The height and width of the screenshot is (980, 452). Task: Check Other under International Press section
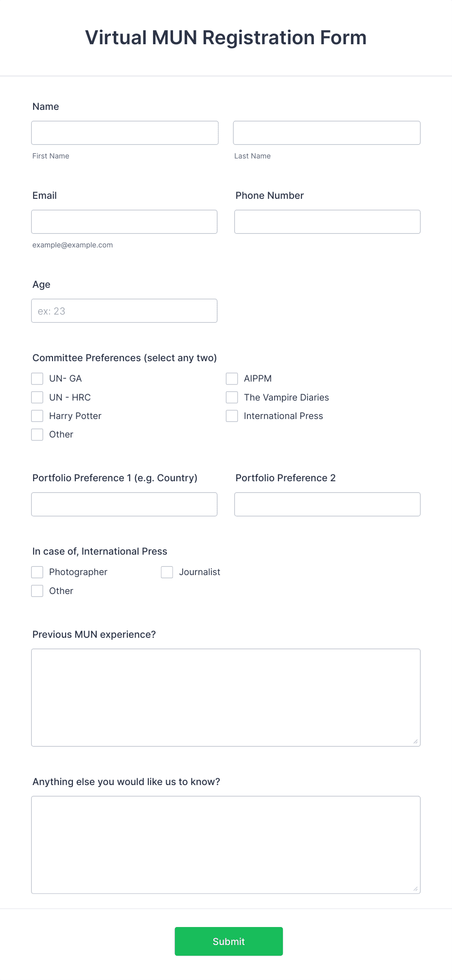37,591
